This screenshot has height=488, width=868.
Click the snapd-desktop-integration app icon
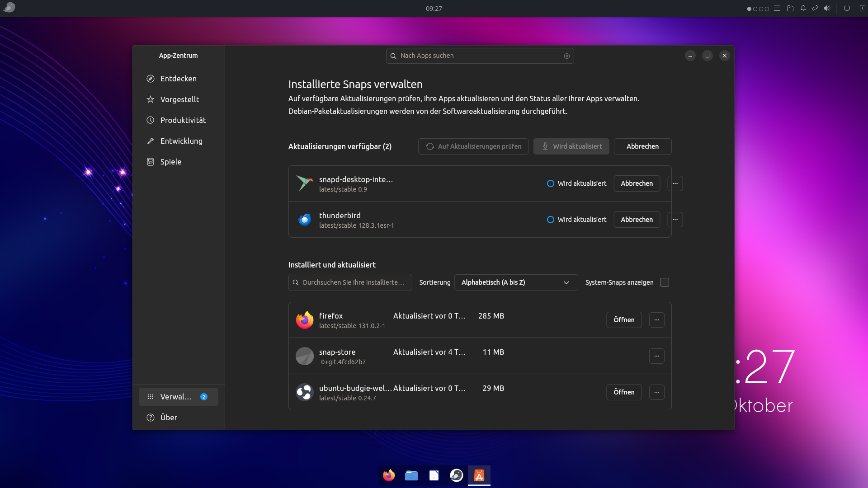[304, 183]
